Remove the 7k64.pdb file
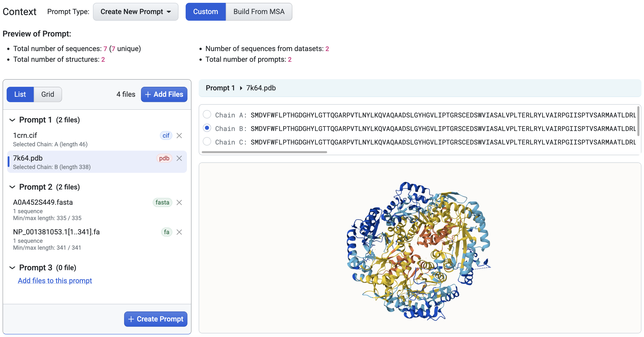Image resolution: width=644 pixels, height=337 pixels. tap(179, 158)
